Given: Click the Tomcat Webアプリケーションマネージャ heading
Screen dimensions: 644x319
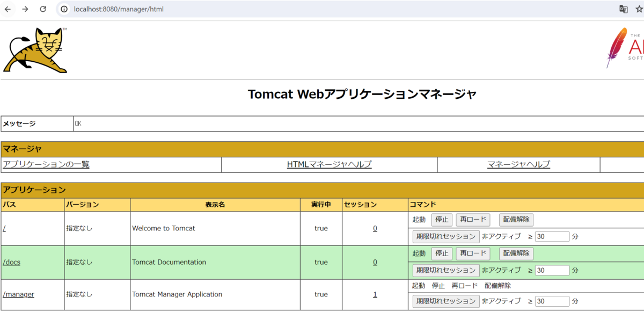Looking at the screenshot, I should [362, 94].
